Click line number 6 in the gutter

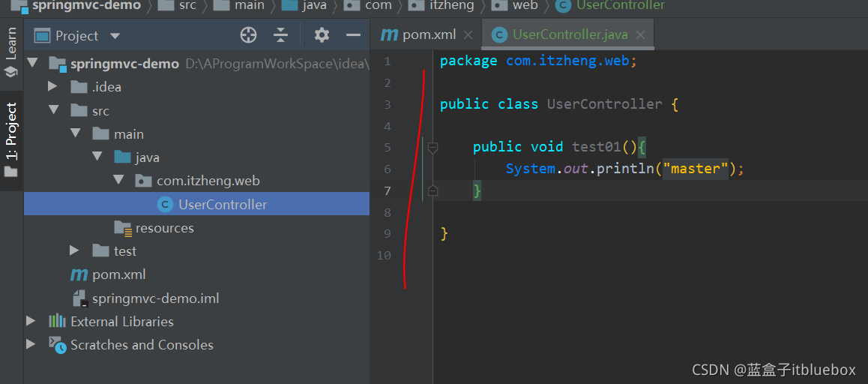click(387, 169)
